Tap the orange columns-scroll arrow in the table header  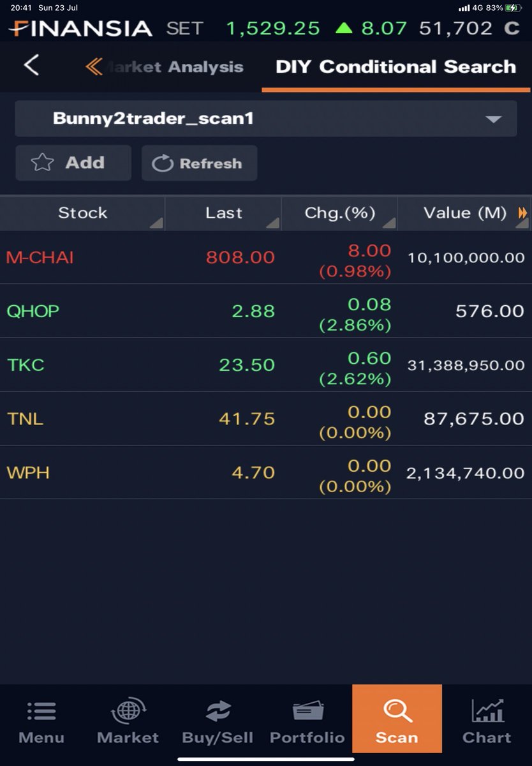[x=522, y=213]
